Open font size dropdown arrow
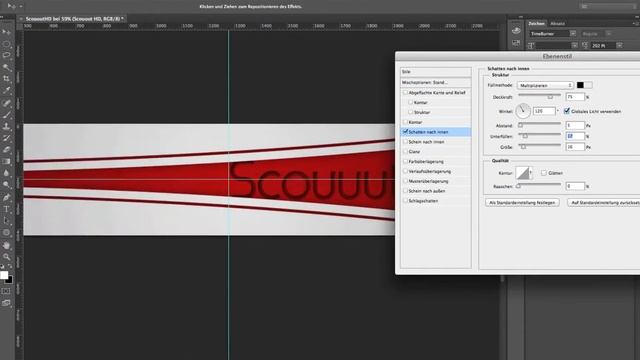 coord(575,45)
